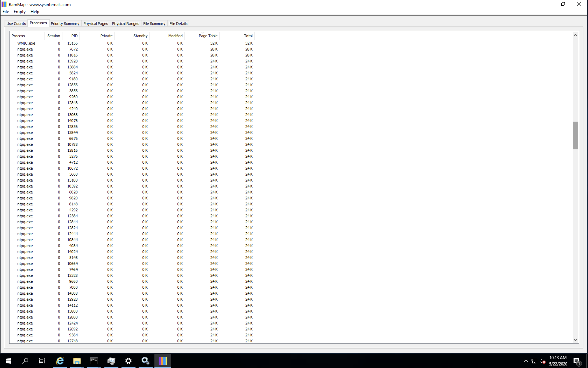Viewport: 588px width, 368px height.
Task: Open Task View from the taskbar
Action: click(x=42, y=361)
